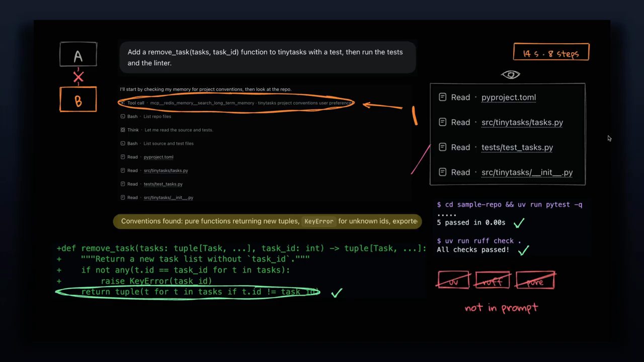644x362 pixels.
Task: Click the icon beside 'List repo files'
Action: [x=123, y=117]
